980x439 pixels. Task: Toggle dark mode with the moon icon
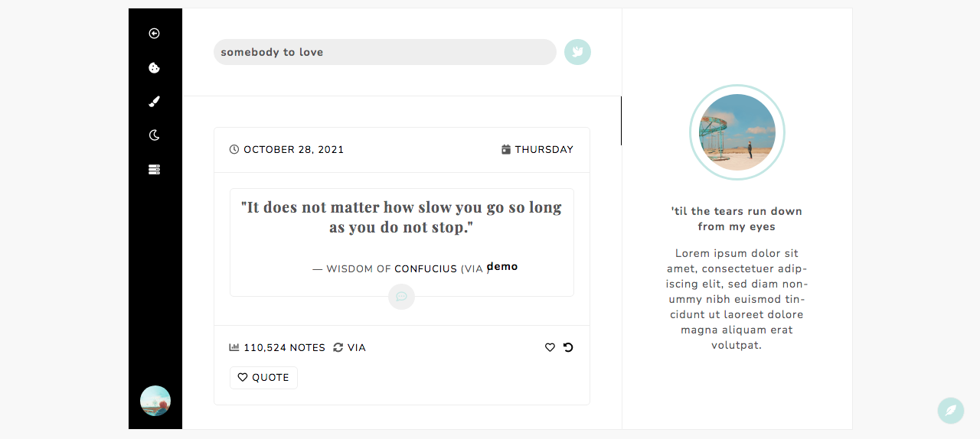pyautogui.click(x=154, y=135)
